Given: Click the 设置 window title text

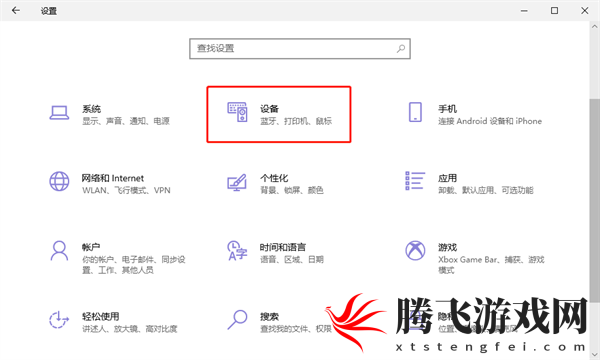Looking at the screenshot, I should (49, 11).
